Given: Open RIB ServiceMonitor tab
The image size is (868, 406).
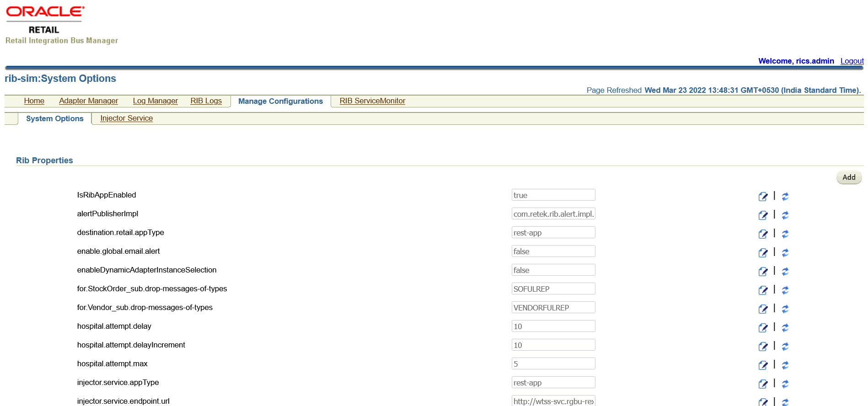Looking at the screenshot, I should [372, 101].
